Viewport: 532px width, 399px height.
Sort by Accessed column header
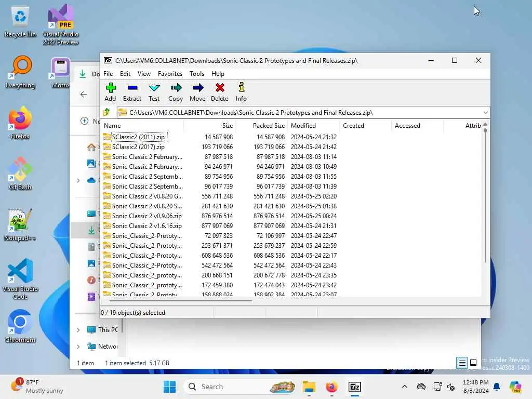417,126
